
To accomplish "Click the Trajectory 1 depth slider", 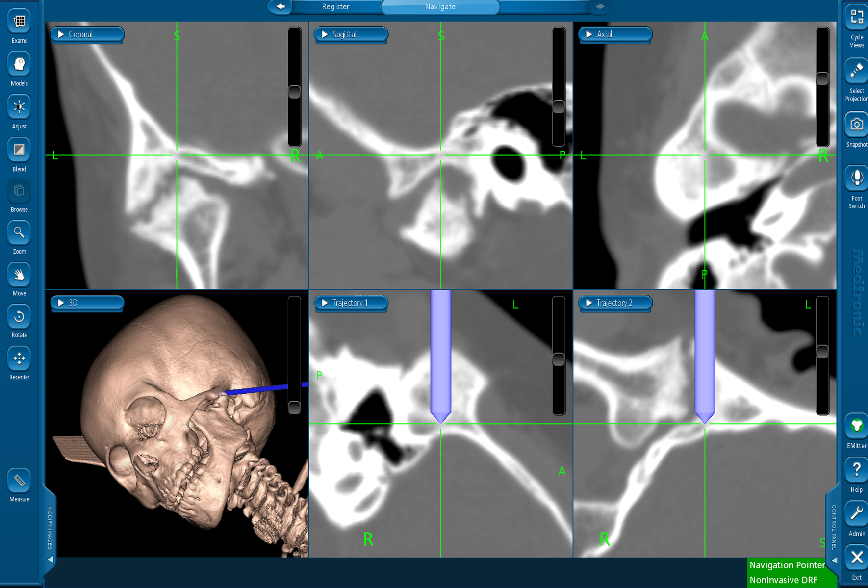I will tap(559, 359).
